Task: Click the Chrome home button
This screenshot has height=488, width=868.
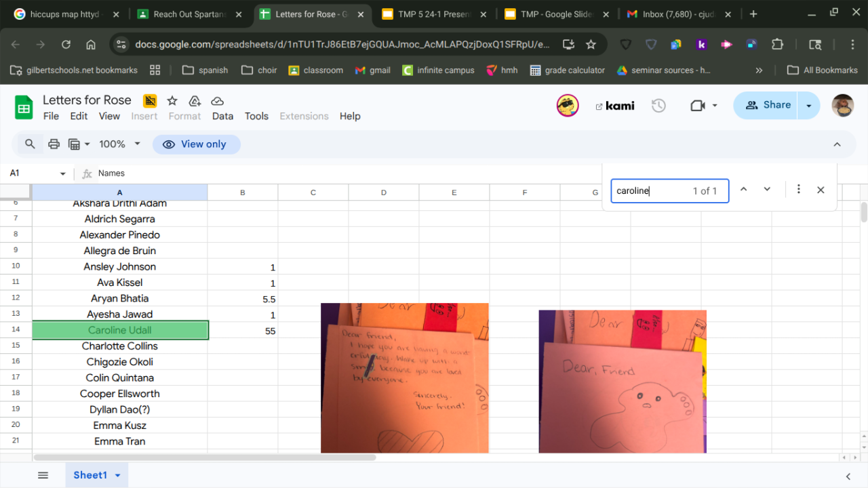Action: pyautogui.click(x=91, y=44)
